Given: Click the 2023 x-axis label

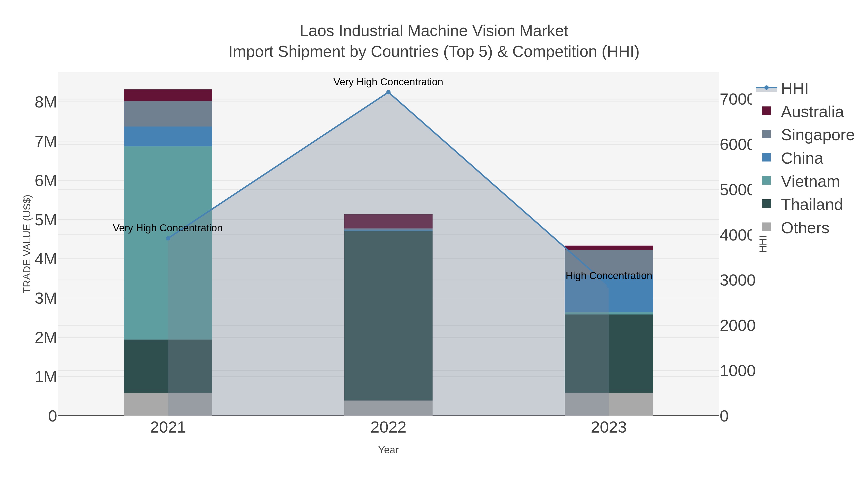Looking at the screenshot, I should (609, 428).
